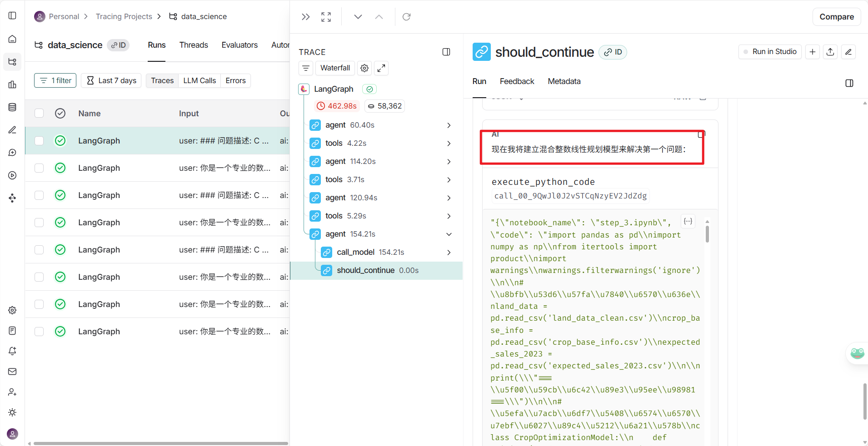Open the notifications bell icon in sidebar
Viewport: 868px width, 446px height.
[x=12, y=351]
